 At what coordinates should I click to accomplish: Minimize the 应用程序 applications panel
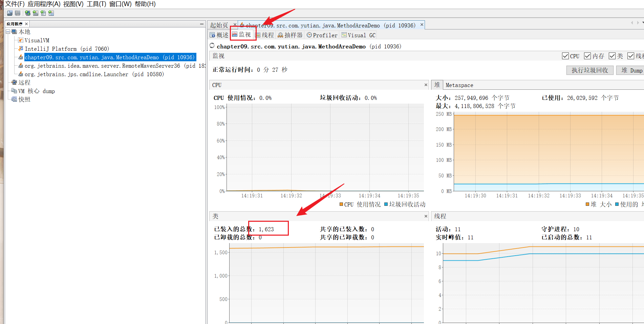[202, 24]
